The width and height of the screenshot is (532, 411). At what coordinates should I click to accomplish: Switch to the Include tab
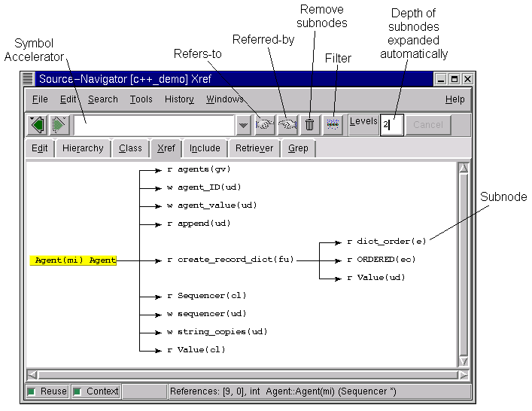[x=205, y=148]
